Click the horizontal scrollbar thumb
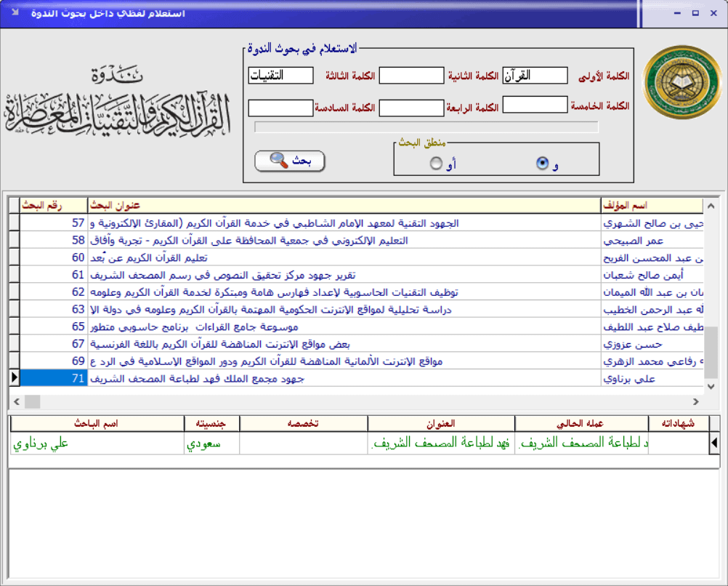The image size is (728, 586). tap(33, 401)
